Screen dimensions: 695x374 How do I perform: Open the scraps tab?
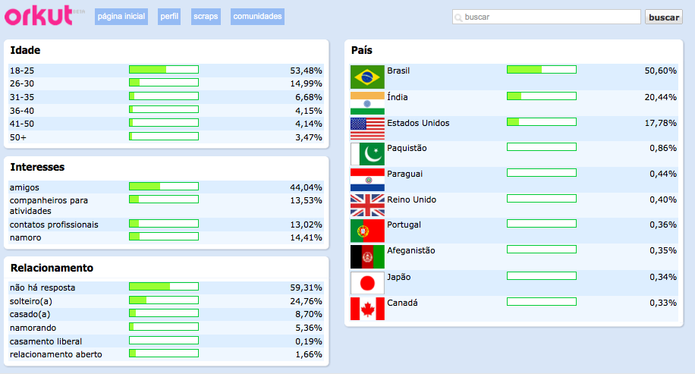coord(206,16)
